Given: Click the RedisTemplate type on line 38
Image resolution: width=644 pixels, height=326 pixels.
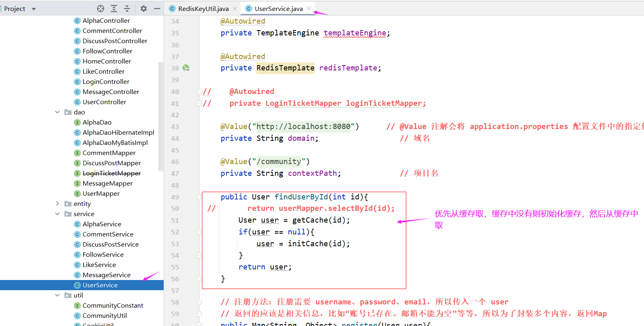Looking at the screenshot, I should pyautogui.click(x=285, y=68).
